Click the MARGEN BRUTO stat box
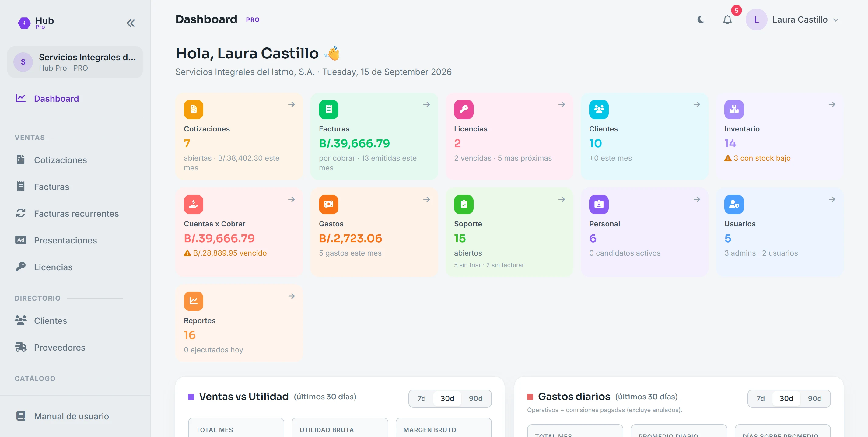Viewport: 868px width, 437px height. pyautogui.click(x=443, y=427)
